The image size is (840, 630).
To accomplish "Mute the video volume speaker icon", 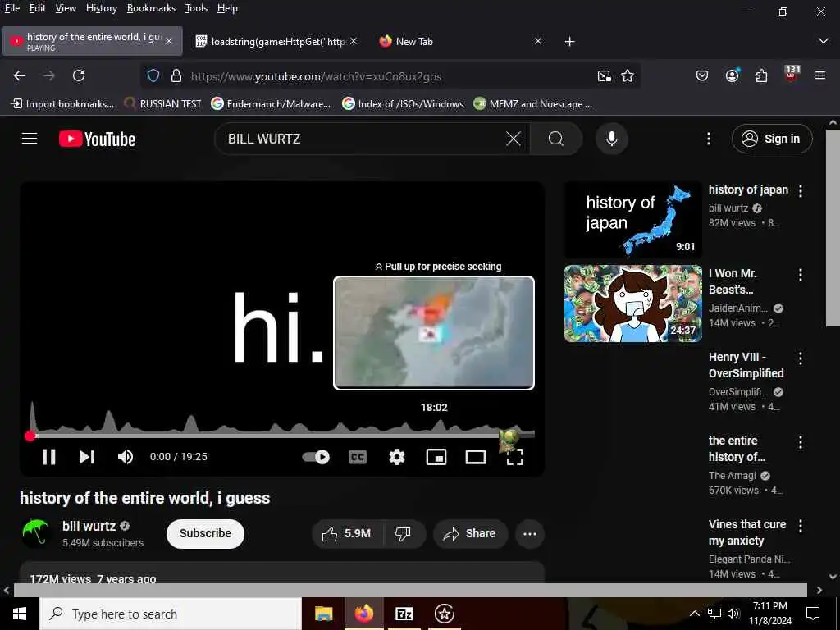I will point(126,457).
